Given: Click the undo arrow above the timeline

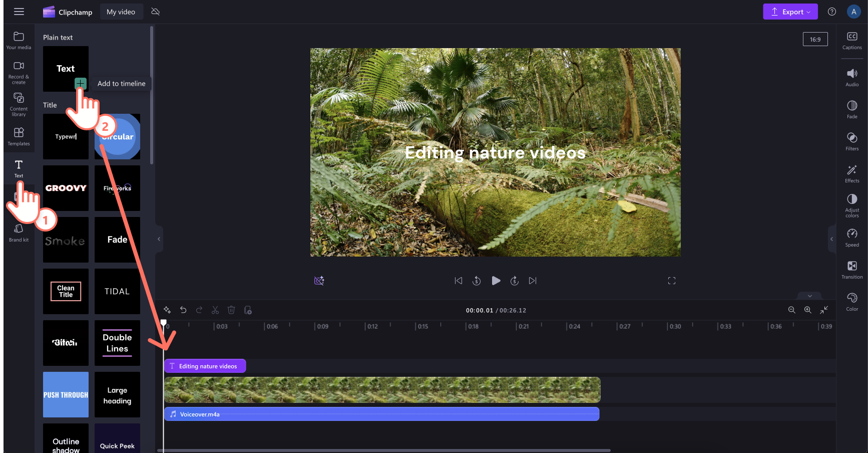Looking at the screenshot, I should (183, 310).
